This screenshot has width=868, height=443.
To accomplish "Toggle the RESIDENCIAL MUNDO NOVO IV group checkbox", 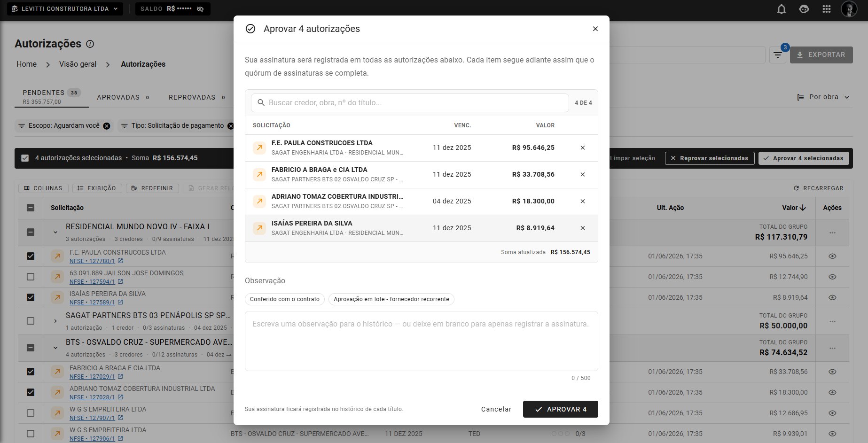I will point(31,232).
